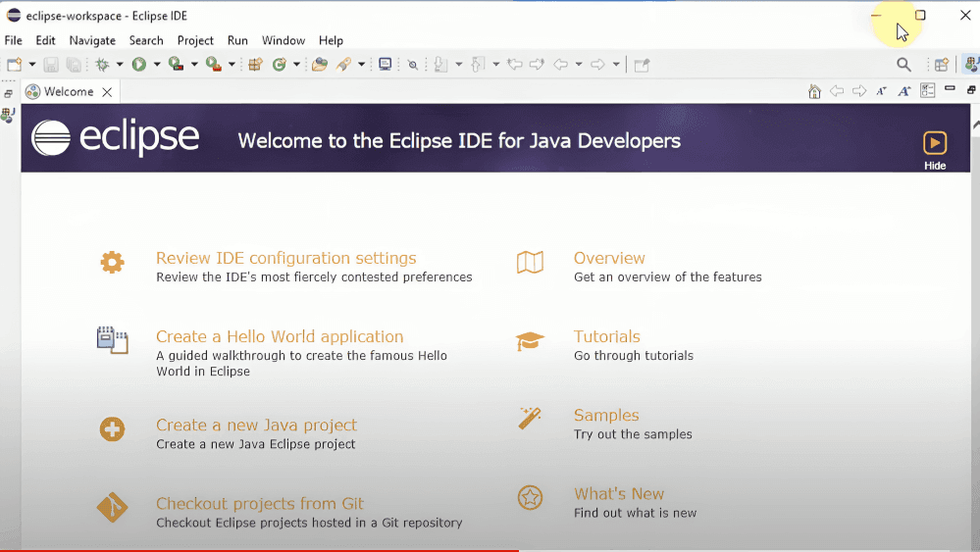Click the Open Perspective icon
Screen dimensions: 980x552
pyautogui.click(x=941, y=65)
